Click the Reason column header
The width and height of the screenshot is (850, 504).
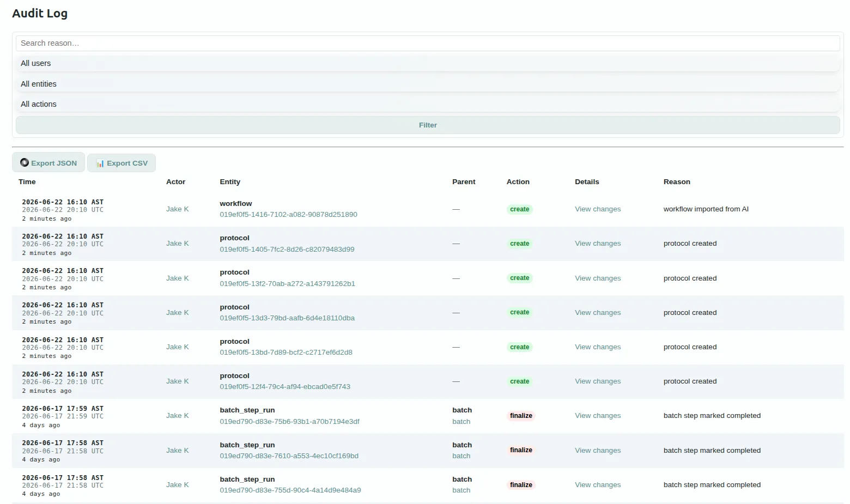click(x=677, y=182)
